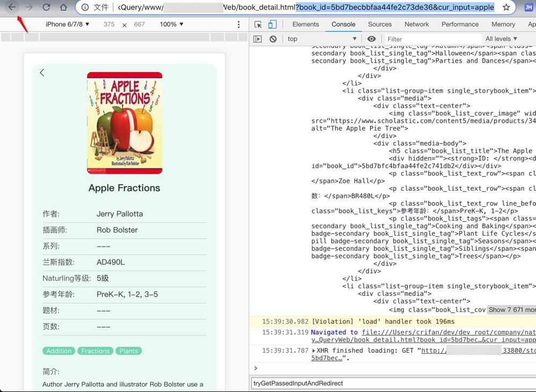Clear the console with the ban icon

pos(273,39)
